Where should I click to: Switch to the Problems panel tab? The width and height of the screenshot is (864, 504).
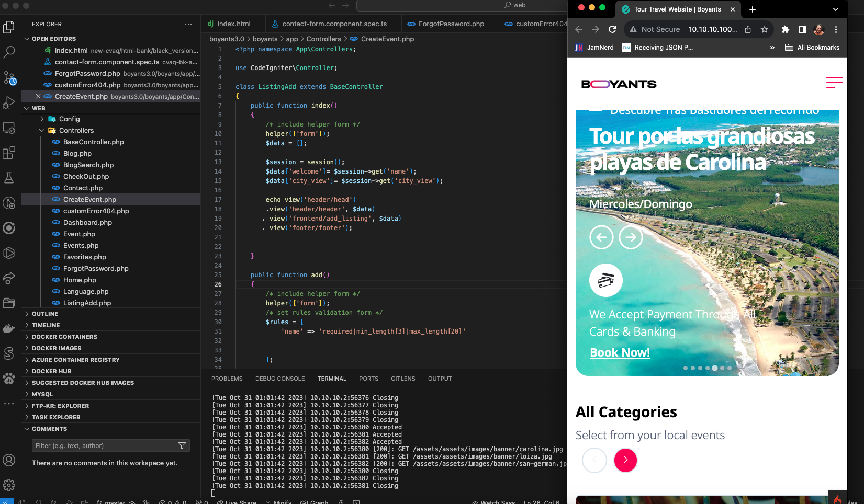point(227,379)
